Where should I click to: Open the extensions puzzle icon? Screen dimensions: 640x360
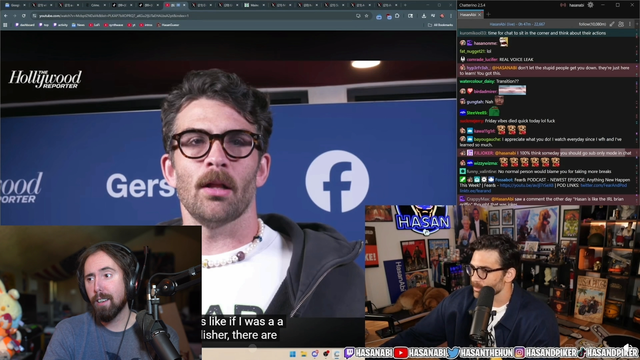397,16
